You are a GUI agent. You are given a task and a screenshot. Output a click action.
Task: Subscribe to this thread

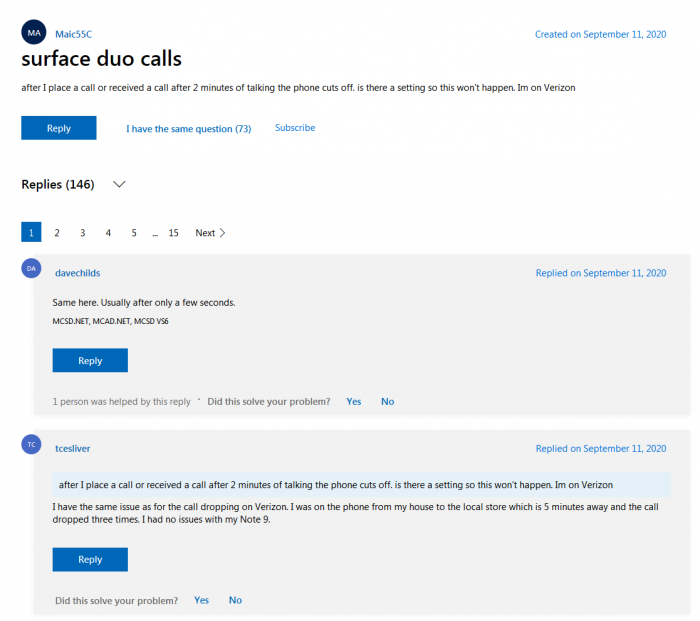[295, 128]
